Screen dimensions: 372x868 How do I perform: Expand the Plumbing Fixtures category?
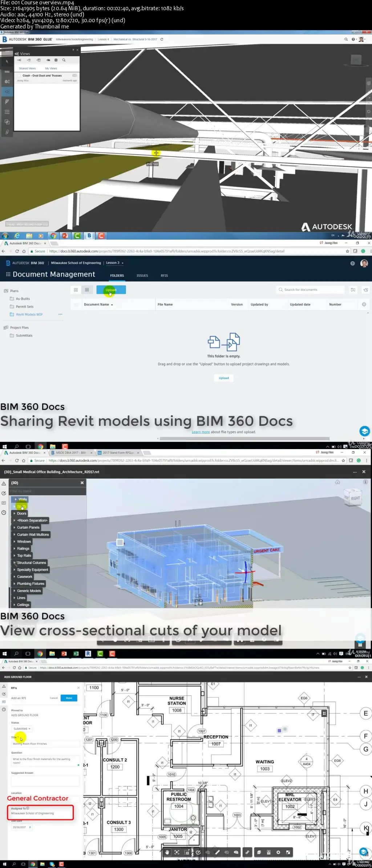[15, 584]
